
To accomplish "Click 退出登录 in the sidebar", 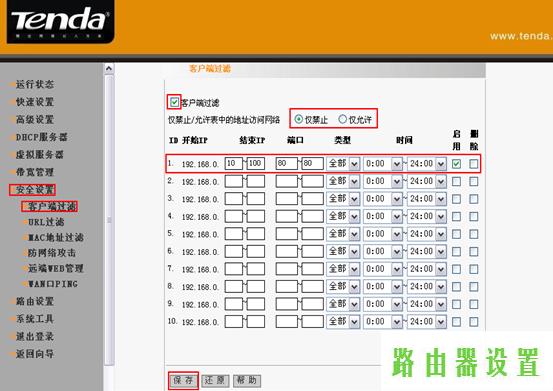I will pos(35,336).
